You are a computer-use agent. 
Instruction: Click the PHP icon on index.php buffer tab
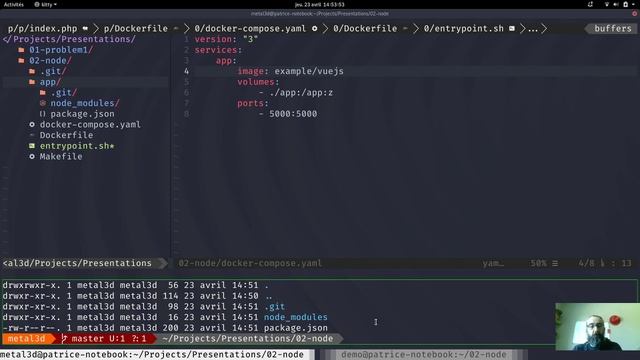85,28
